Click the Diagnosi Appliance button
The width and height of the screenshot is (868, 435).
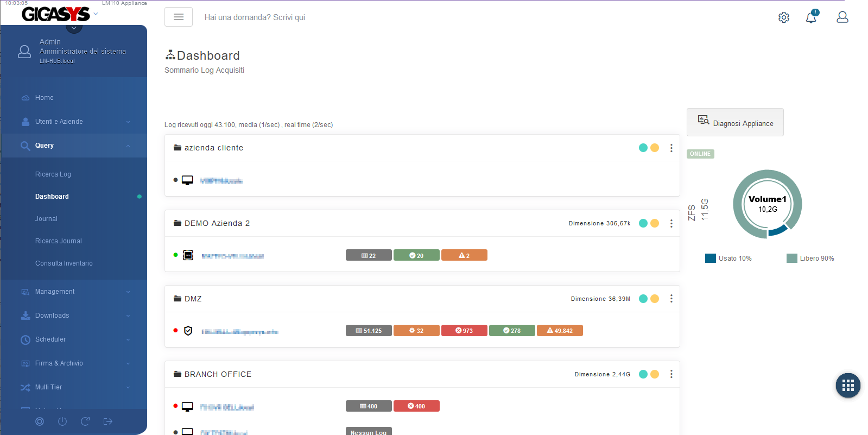click(735, 122)
